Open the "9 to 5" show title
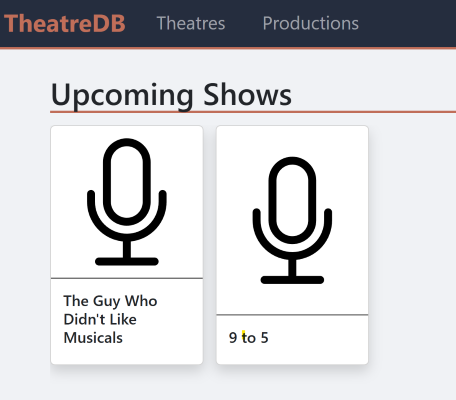 [249, 338]
